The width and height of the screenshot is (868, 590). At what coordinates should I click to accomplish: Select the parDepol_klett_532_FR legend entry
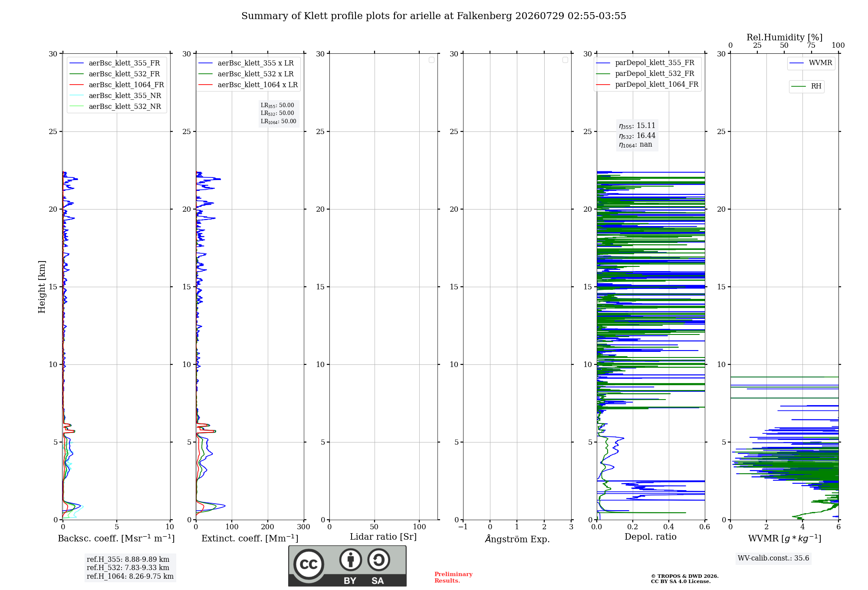pyautogui.click(x=647, y=74)
